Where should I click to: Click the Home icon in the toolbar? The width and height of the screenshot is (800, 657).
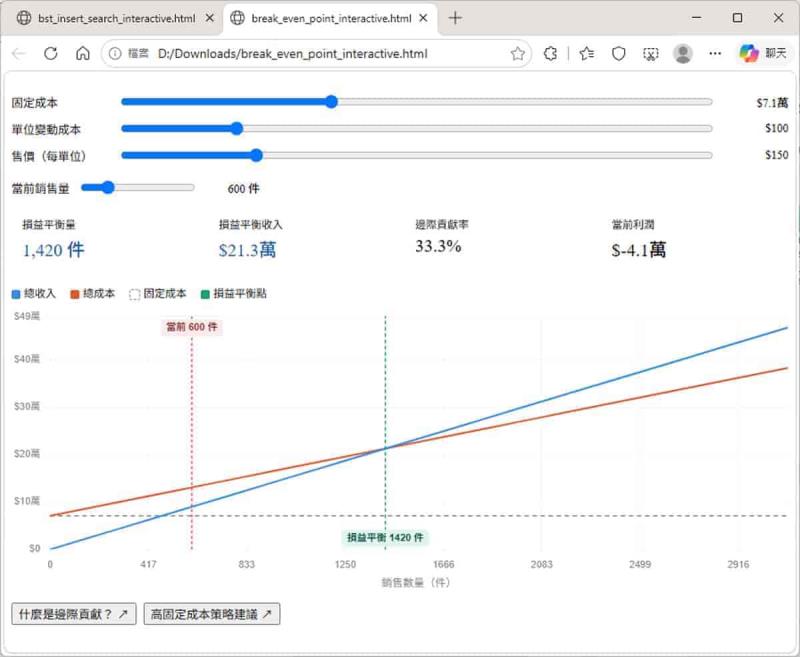[82, 53]
